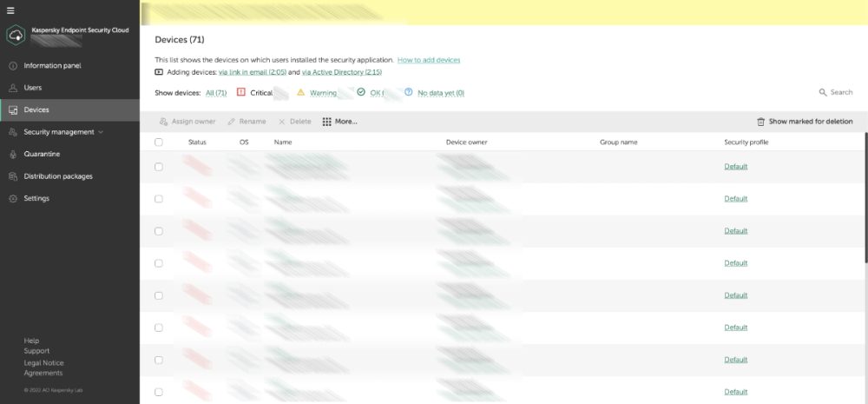The height and width of the screenshot is (404, 868).
Task: Open Information panel page
Action: (x=53, y=65)
